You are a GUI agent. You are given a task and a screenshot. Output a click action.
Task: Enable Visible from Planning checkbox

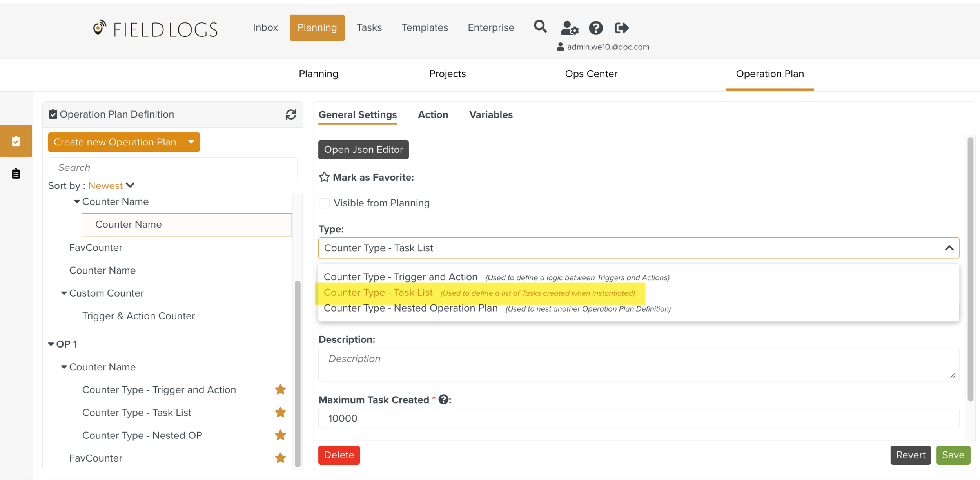click(x=325, y=203)
